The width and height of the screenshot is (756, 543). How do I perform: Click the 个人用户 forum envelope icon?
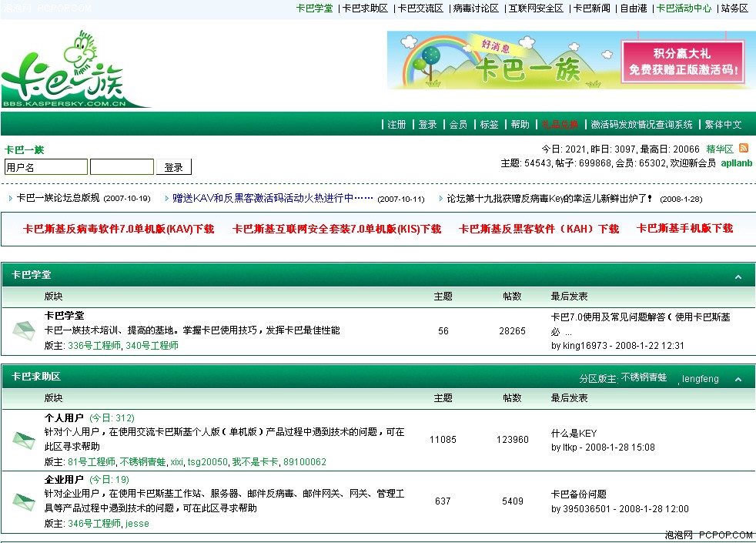point(24,439)
